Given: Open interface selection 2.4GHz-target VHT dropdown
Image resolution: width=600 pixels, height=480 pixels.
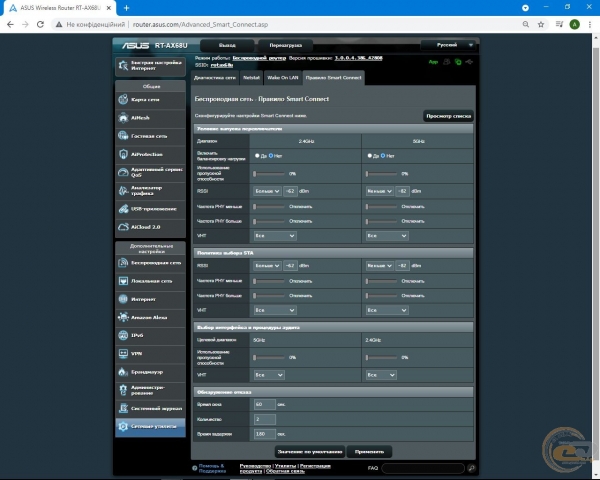Looking at the screenshot, I should coord(381,375).
